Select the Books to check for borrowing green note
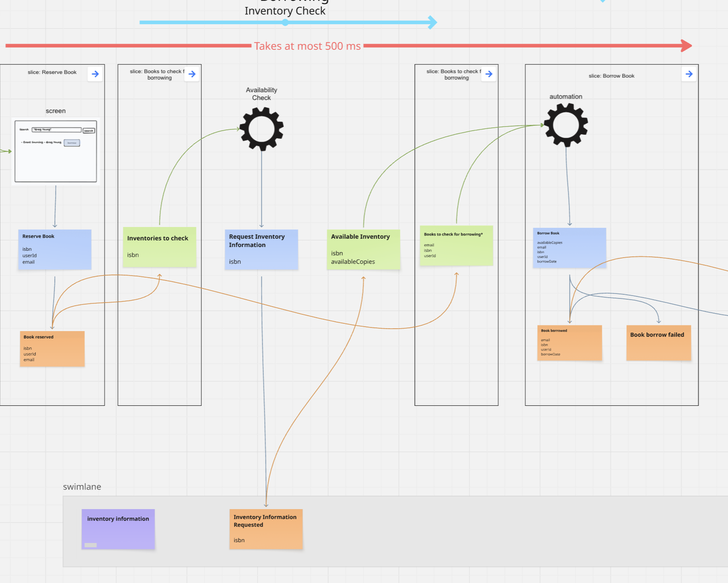Viewport: 728px width, 583px height. pos(456,245)
